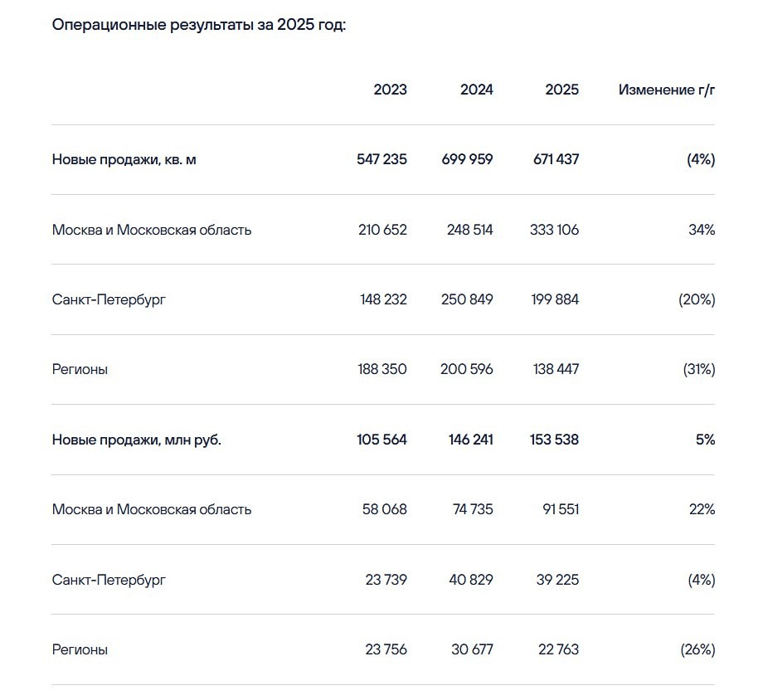The width and height of the screenshot is (758, 700).
Task: Click the "Новые продажи, млн руб." row label
Action: [x=136, y=440]
